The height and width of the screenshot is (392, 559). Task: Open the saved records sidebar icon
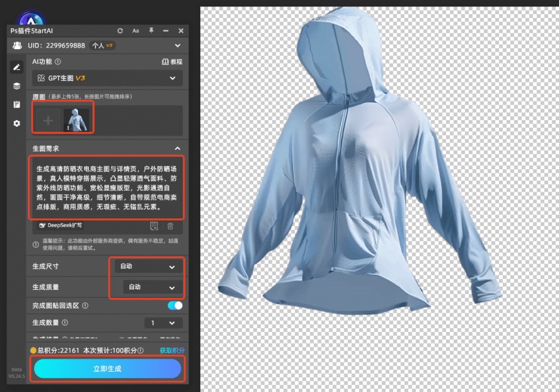17,104
